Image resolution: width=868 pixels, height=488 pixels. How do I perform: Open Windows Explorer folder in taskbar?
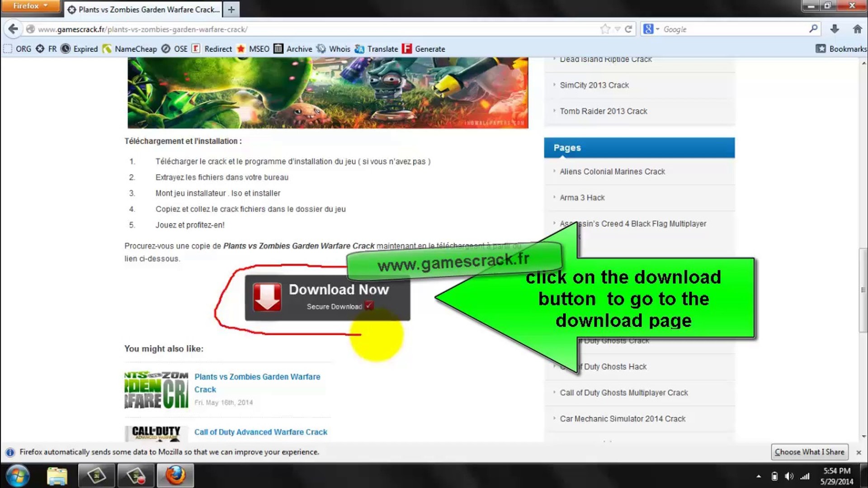[57, 476]
